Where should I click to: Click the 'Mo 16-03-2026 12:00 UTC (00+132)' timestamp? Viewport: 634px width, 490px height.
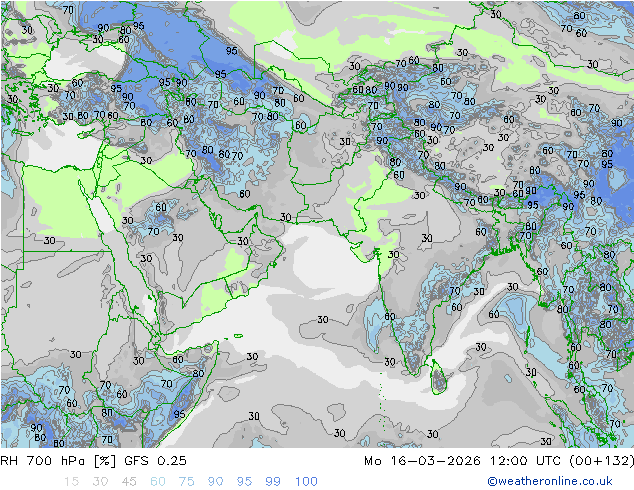pos(499,460)
